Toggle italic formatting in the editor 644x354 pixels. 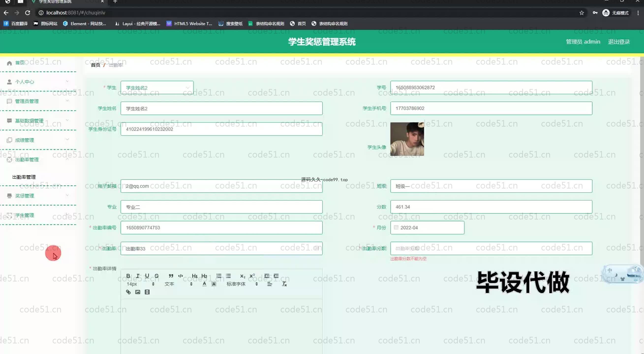tap(138, 276)
